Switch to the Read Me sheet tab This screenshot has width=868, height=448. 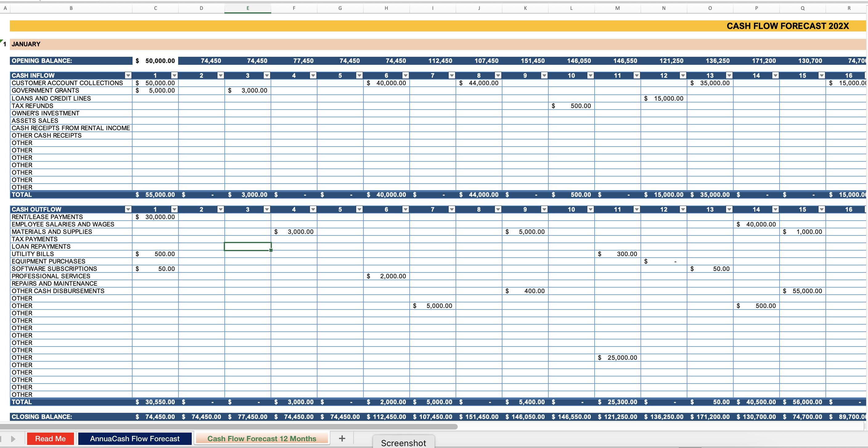tap(51, 438)
